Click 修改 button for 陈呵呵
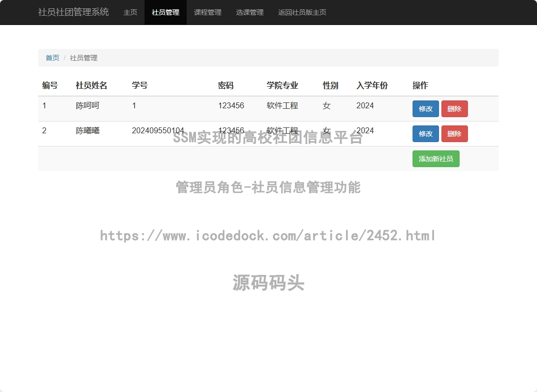Screen dimensions: 537x392 pos(425,109)
